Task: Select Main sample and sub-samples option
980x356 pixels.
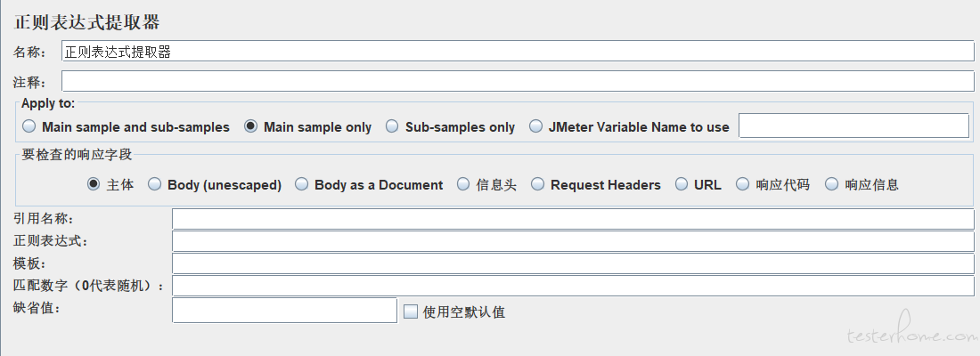Action: click(29, 127)
